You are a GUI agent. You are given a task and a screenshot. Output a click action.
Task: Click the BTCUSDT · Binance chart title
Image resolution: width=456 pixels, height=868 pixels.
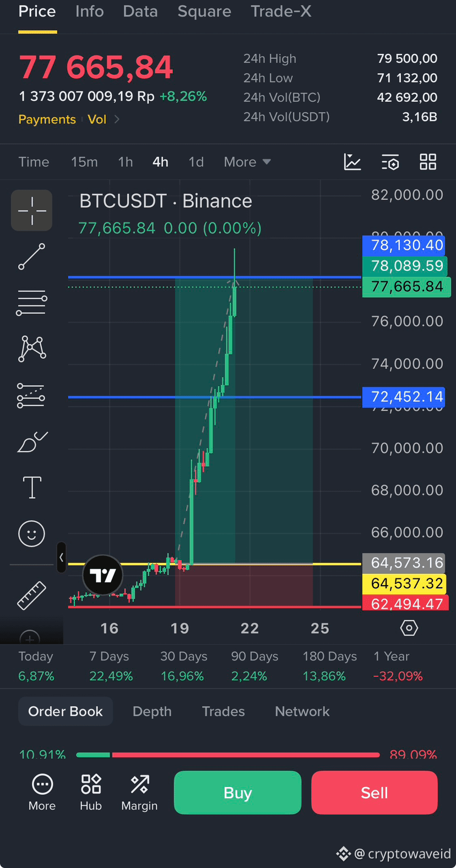click(x=166, y=201)
